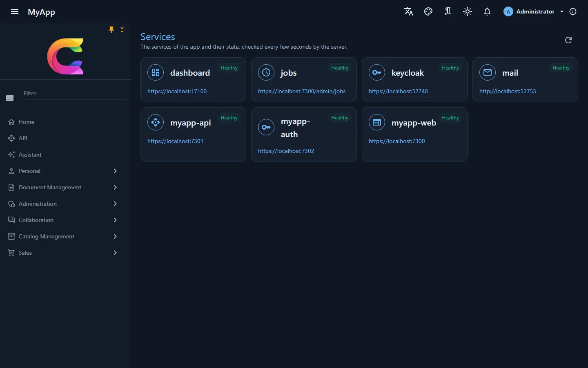Click the myapp-auth key icon
588x368 pixels.
pos(266,127)
